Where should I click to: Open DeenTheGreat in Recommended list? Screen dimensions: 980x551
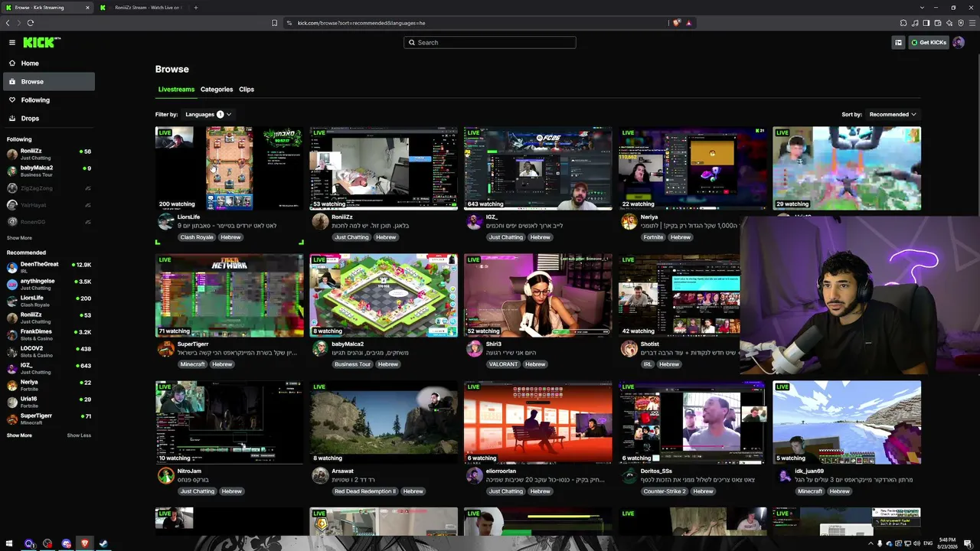(49, 267)
